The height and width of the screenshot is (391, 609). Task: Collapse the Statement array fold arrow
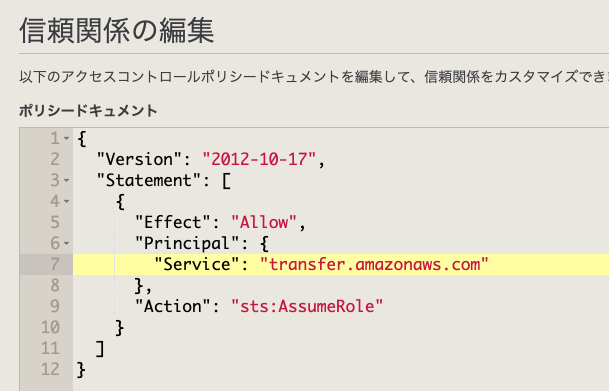66,181
